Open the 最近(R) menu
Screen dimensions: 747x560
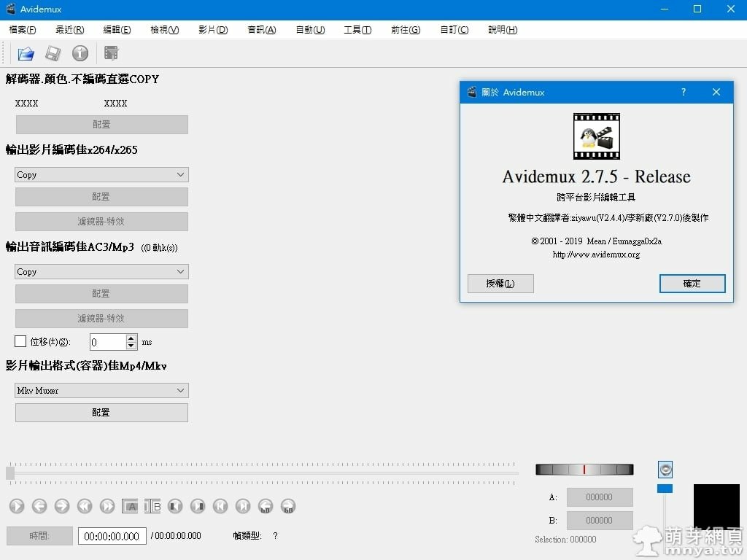click(x=69, y=29)
